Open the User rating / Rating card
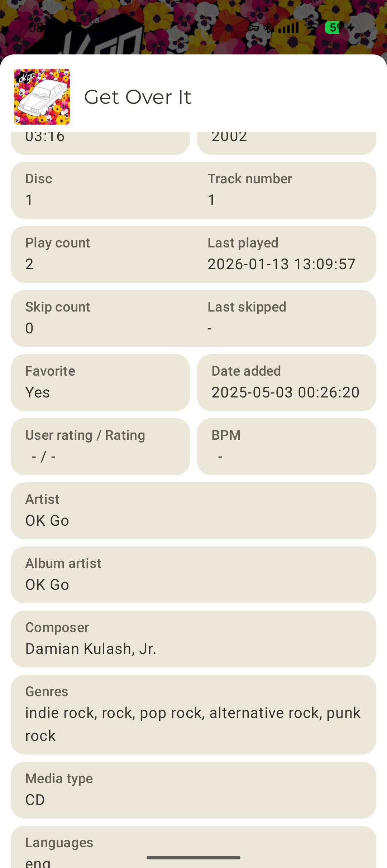Viewport: 387px width, 868px height. 100,447
